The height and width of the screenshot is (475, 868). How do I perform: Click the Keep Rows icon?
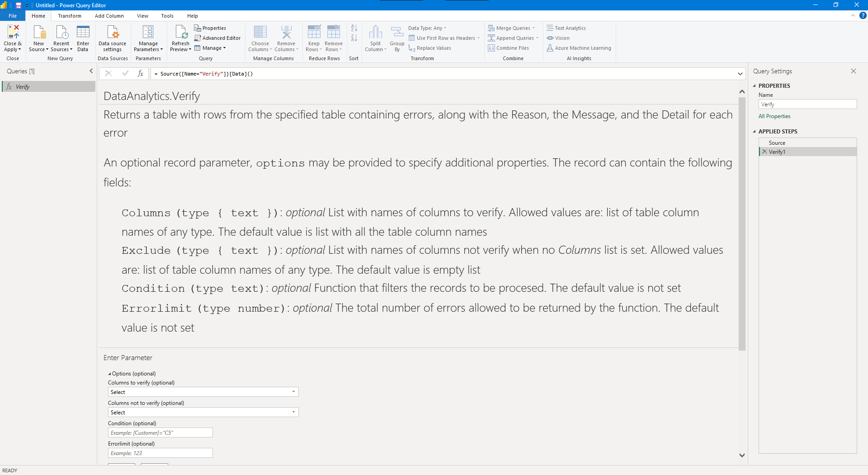(x=314, y=32)
